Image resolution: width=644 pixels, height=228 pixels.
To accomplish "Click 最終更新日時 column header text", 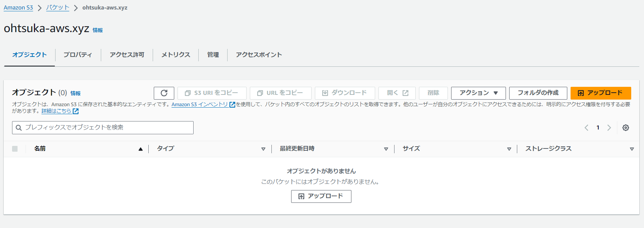I will 297,148.
